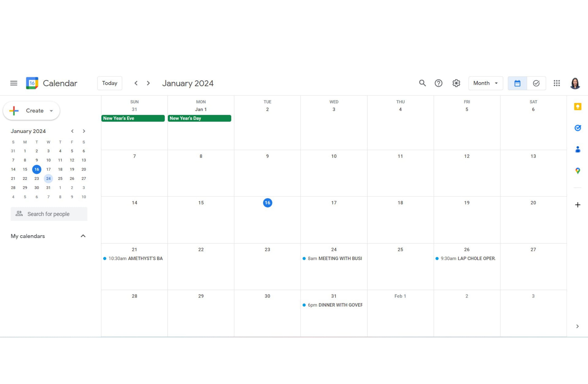
Task: Expand the Create button dropdown
Action: pos(51,111)
